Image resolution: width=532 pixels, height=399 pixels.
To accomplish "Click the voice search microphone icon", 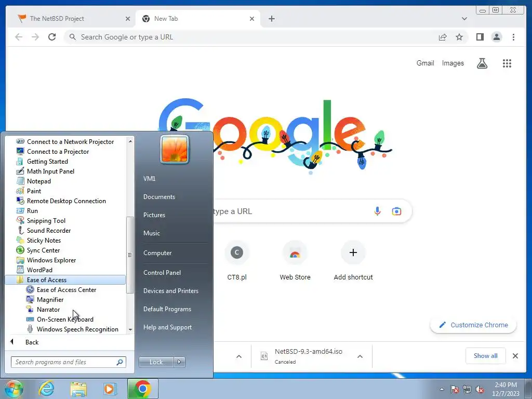I will [377, 211].
